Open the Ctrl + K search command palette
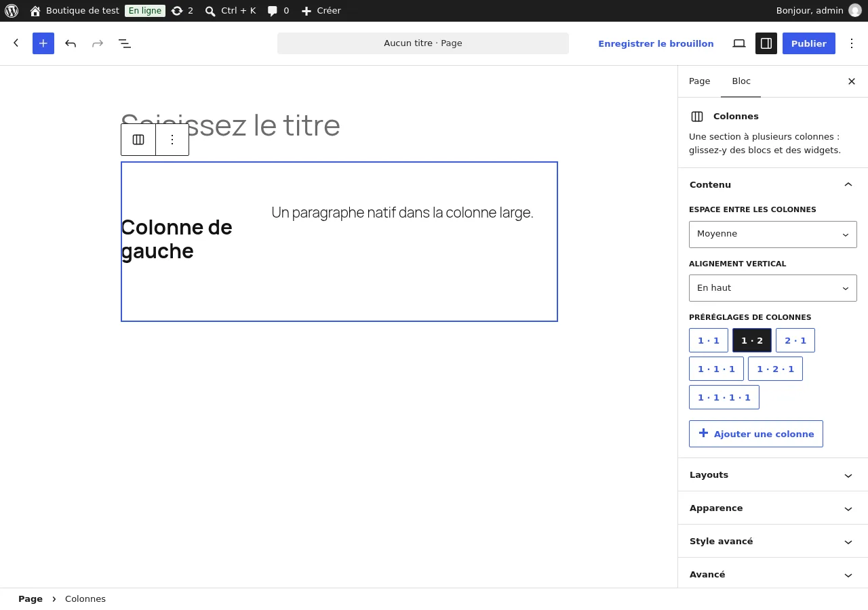The height and width of the screenshot is (610, 868). [x=231, y=11]
